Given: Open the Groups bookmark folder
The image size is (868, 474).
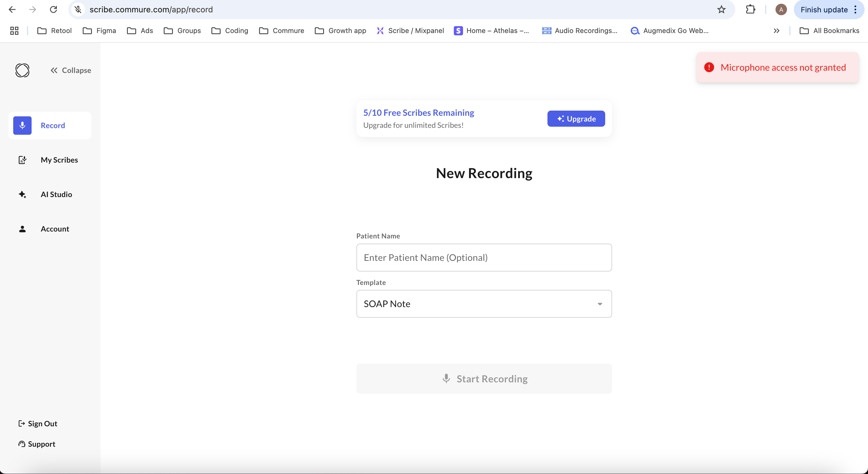Looking at the screenshot, I should pyautogui.click(x=182, y=31).
